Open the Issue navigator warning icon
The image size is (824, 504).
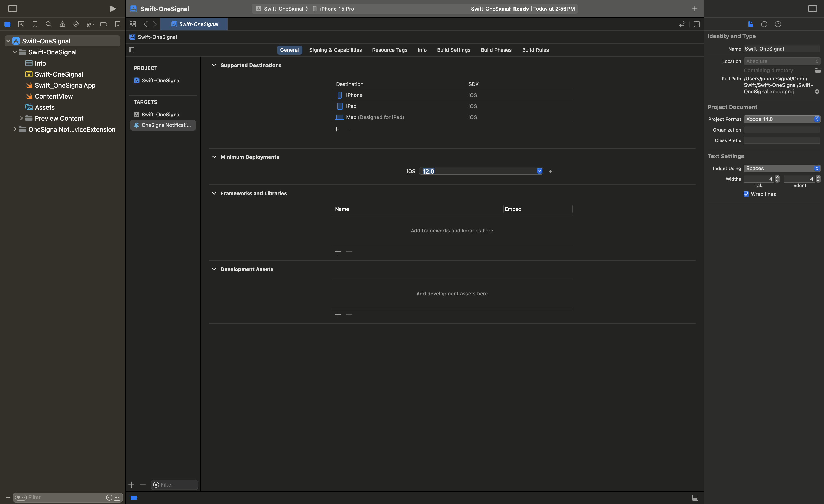(63, 24)
